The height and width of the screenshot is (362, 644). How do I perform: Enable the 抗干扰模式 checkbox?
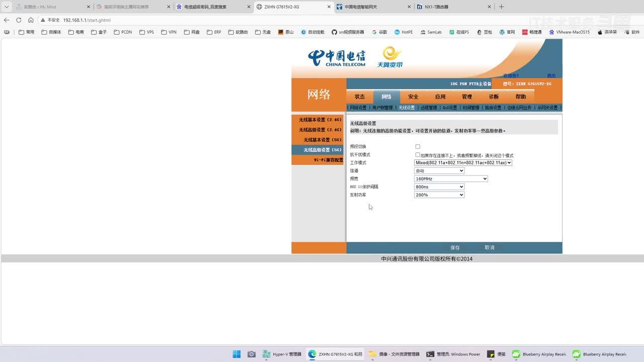418,155
